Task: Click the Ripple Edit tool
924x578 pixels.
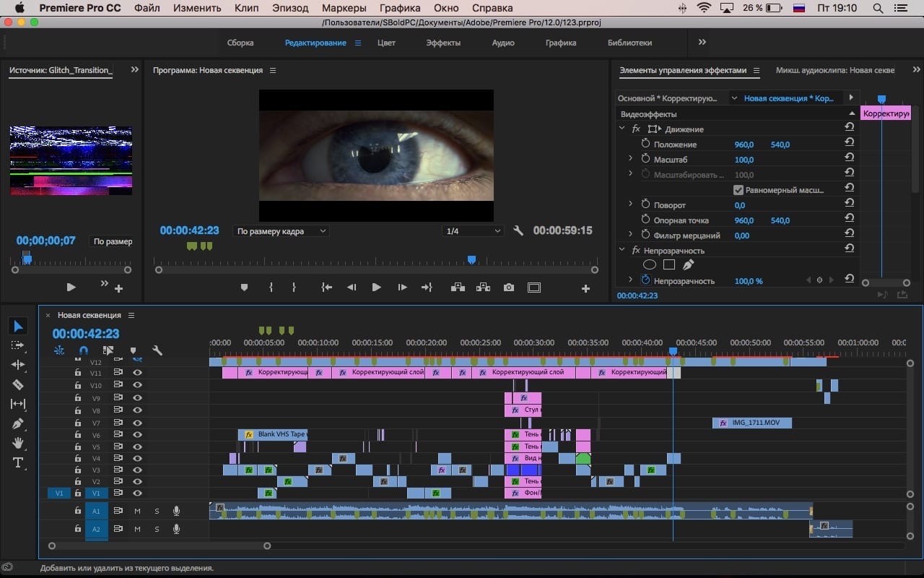Action: [18, 366]
